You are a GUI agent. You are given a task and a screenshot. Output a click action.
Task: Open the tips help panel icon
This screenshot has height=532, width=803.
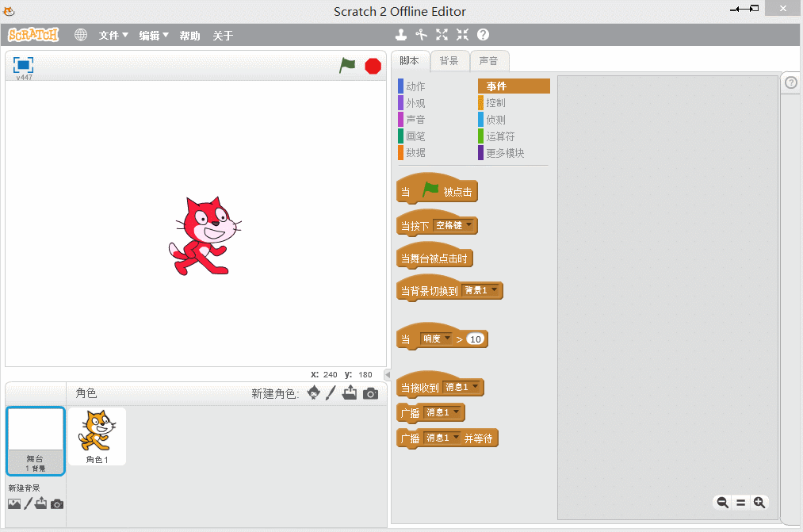791,82
